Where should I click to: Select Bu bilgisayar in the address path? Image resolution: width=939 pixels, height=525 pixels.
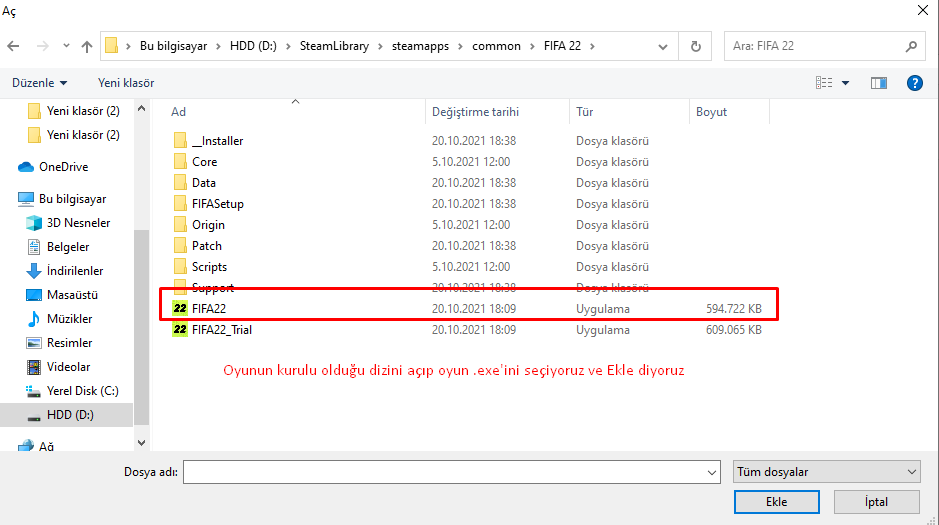174,46
